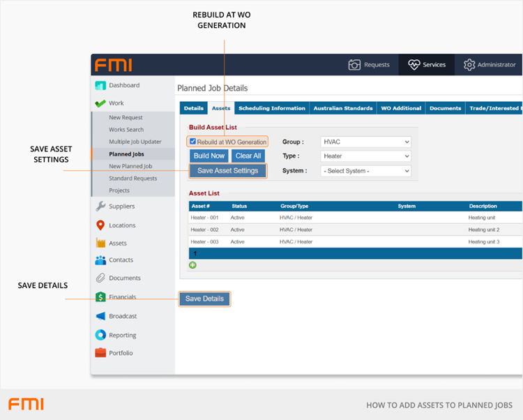
Task: Uncheck Rebuild at WO Generation checkbox
Action: coord(193,142)
